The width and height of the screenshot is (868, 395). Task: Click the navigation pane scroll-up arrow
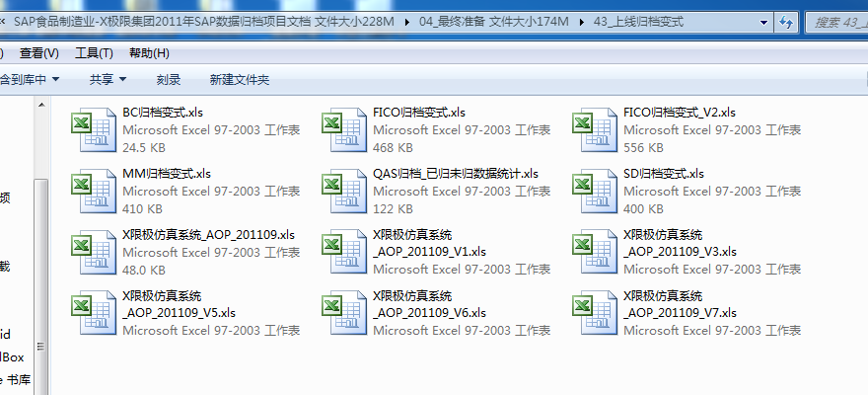(x=41, y=105)
